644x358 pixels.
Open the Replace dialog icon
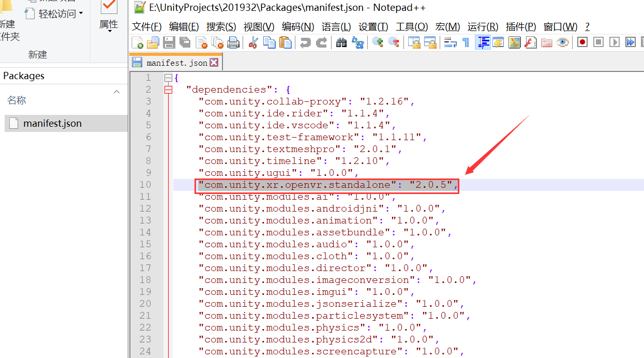(x=357, y=42)
